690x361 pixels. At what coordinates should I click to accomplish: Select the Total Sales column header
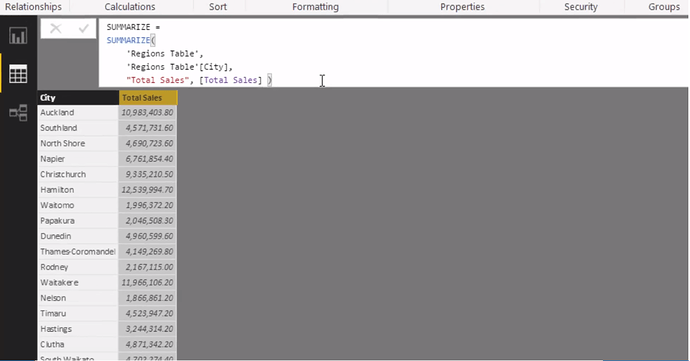pyautogui.click(x=148, y=98)
